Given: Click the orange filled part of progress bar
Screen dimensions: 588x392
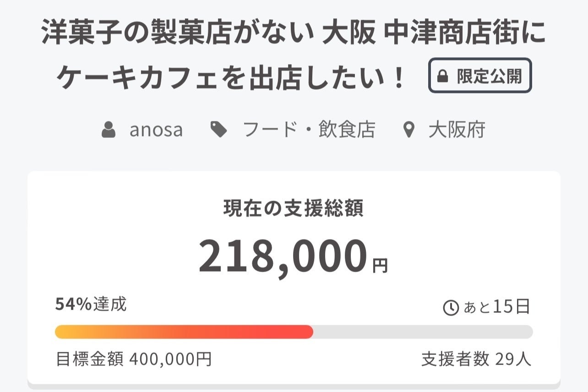Looking at the screenshot, I should pyautogui.click(x=183, y=332).
